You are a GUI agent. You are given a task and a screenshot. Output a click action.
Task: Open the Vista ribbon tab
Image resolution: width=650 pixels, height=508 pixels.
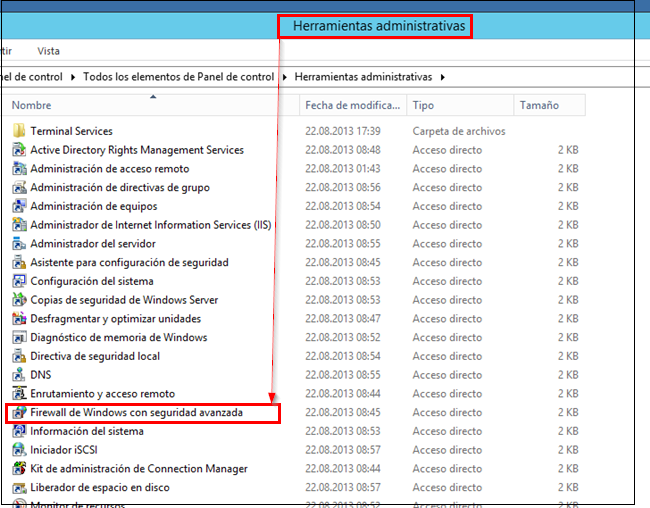(49, 51)
